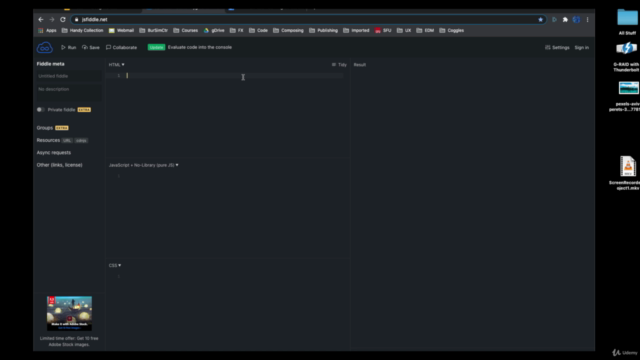Open the Composing bookmark folder
Screen dimensions: 640x360
pos(288,30)
